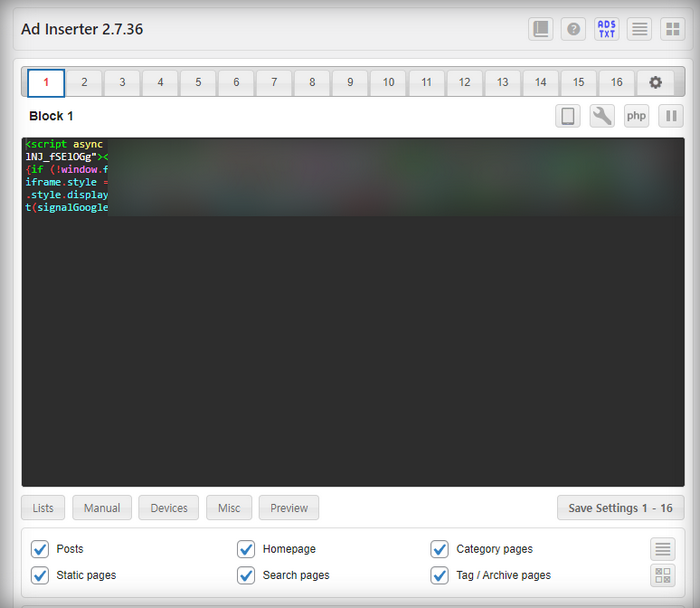700x608 pixels.
Task: Switch to block tab 2
Action: tap(84, 83)
